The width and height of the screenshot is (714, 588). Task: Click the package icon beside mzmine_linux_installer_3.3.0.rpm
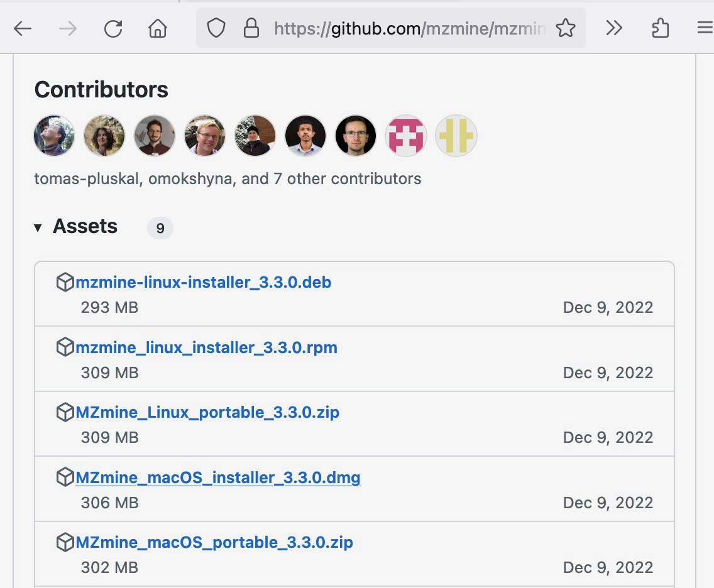pos(65,347)
